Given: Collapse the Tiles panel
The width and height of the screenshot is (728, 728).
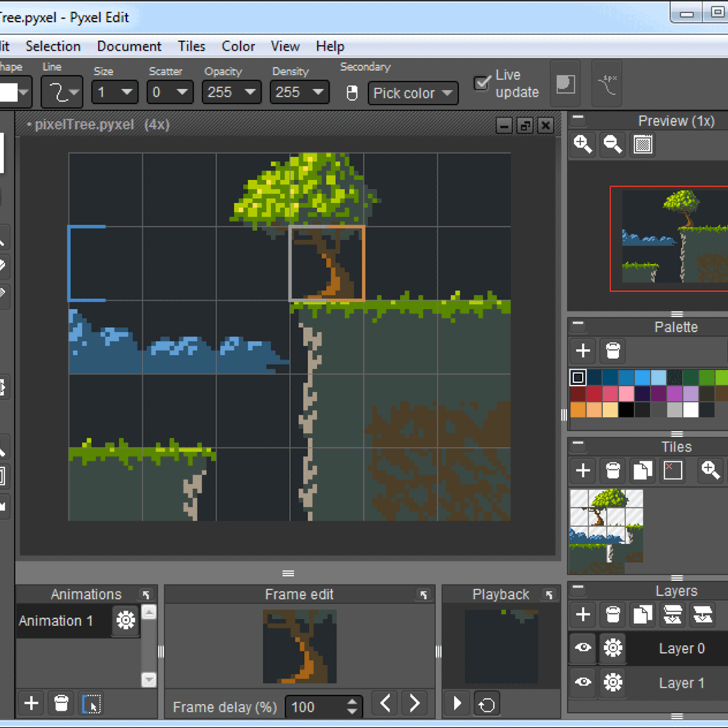Looking at the screenshot, I should 578,444.
